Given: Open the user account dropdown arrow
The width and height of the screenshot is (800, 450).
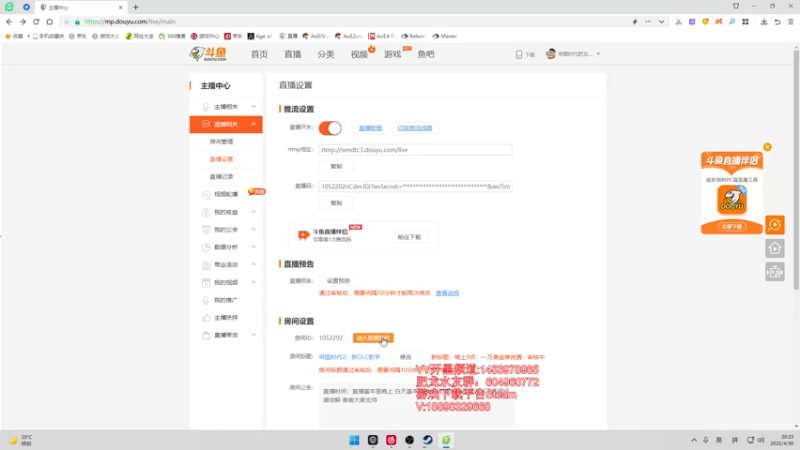Looking at the screenshot, I should (598, 54).
